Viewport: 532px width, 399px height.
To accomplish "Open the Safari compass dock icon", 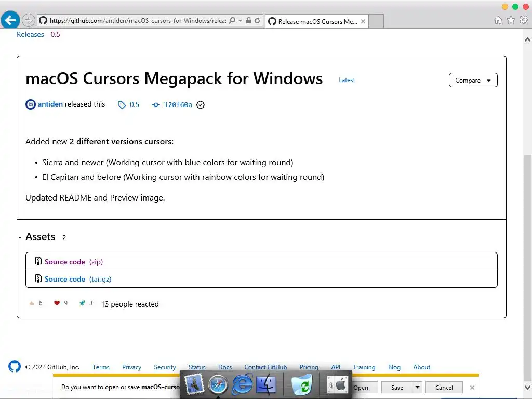I will pyautogui.click(x=218, y=385).
